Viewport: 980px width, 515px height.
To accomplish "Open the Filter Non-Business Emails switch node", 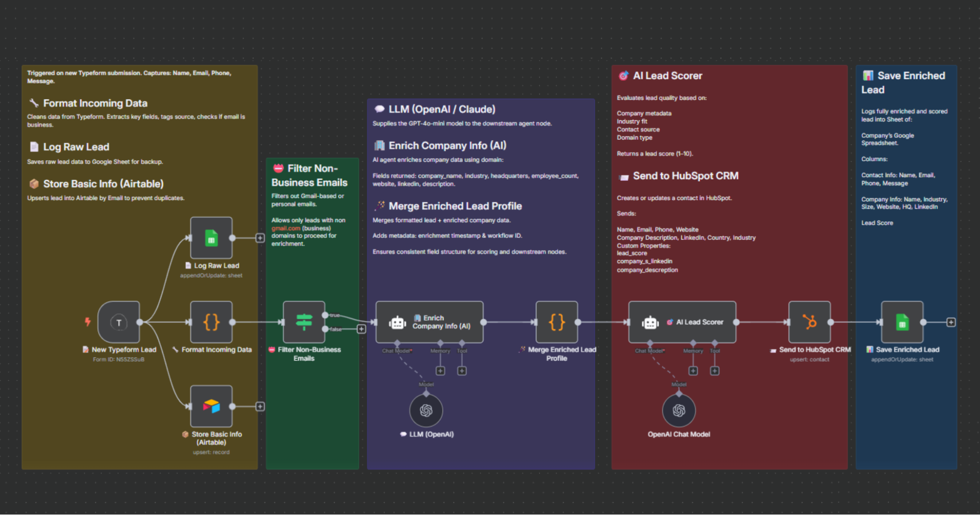I will point(303,322).
